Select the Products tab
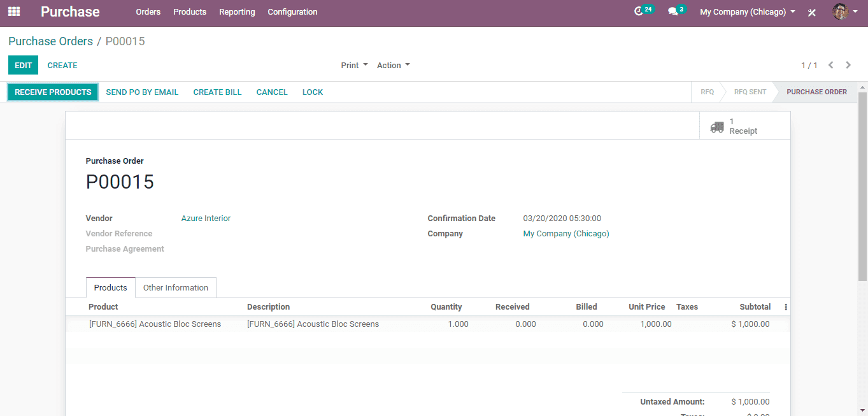The image size is (868, 416). (x=111, y=287)
